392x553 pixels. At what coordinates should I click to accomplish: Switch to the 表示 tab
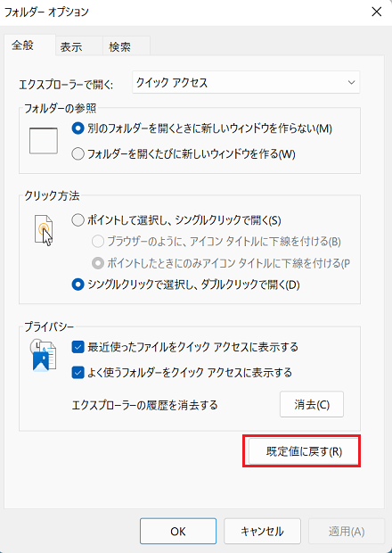pos(71,47)
